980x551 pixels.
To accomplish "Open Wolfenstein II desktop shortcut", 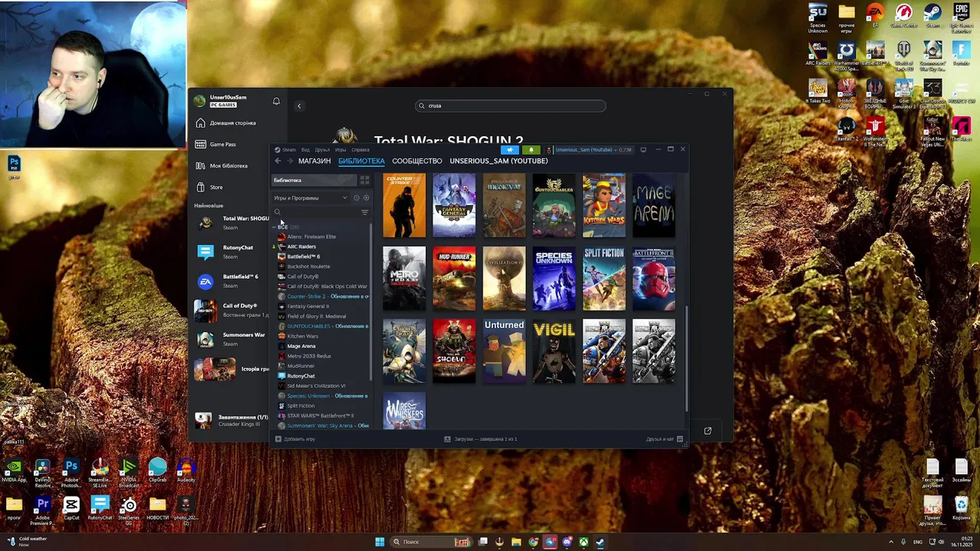I will (x=875, y=132).
